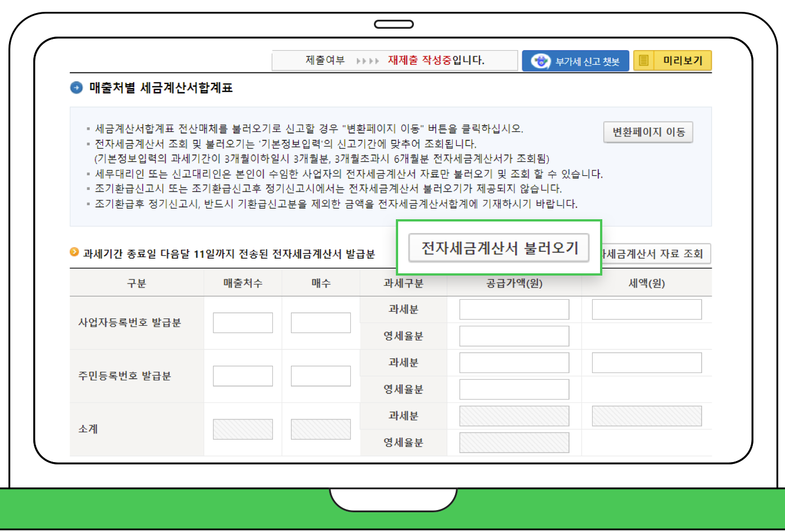Open the 부가세 신고 챗봇 assistant
785x532 pixels.
(575, 60)
